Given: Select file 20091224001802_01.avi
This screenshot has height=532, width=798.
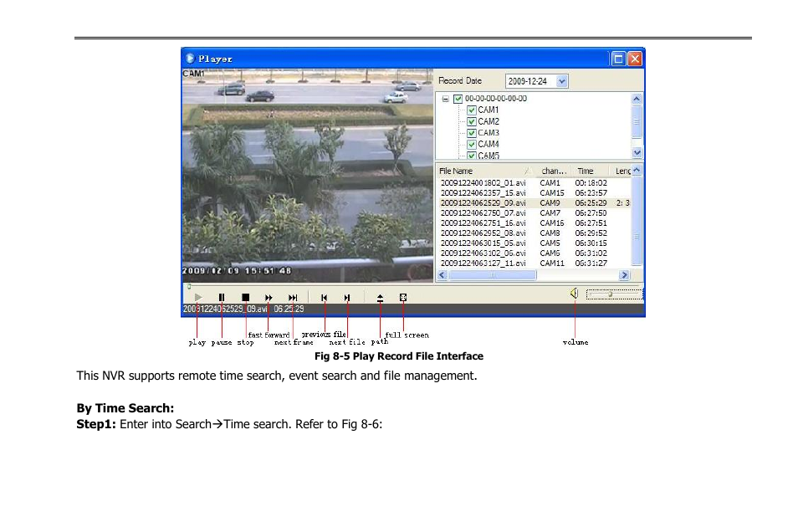Looking at the screenshot, I should (483, 182).
